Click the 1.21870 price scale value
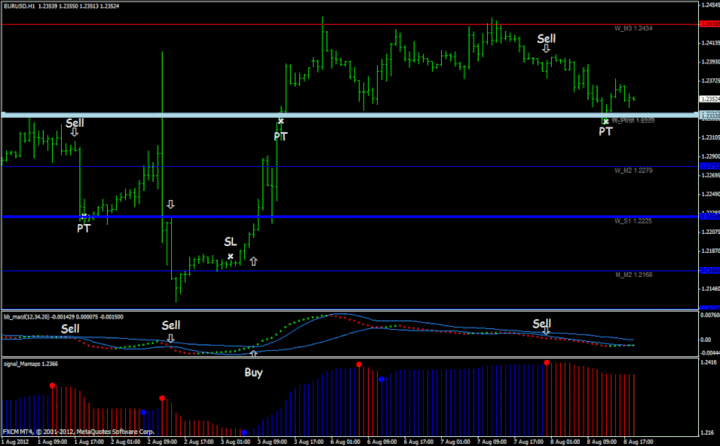This screenshot has width=720, height=446. tap(710, 251)
